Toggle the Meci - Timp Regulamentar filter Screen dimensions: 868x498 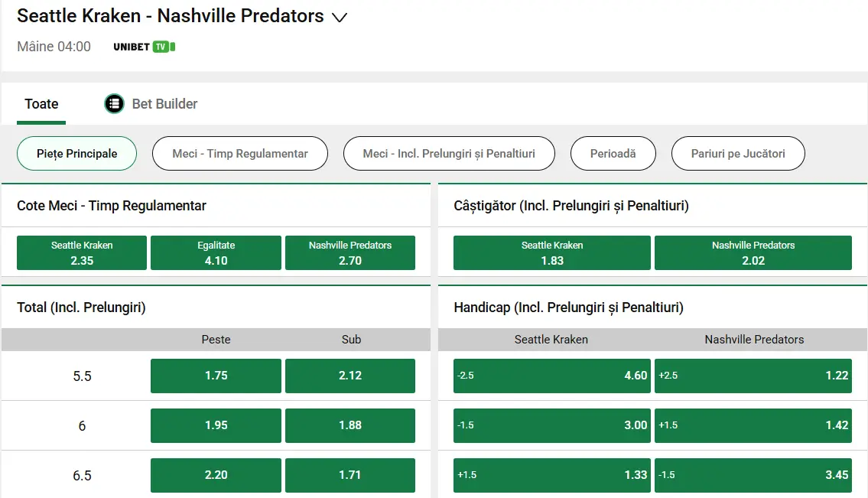coord(239,153)
